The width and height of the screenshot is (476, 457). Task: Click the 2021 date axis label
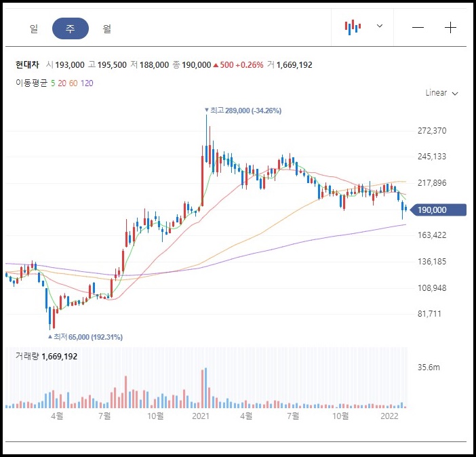point(201,416)
